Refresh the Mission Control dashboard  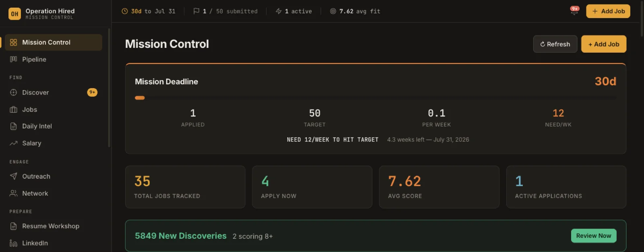pyautogui.click(x=555, y=44)
